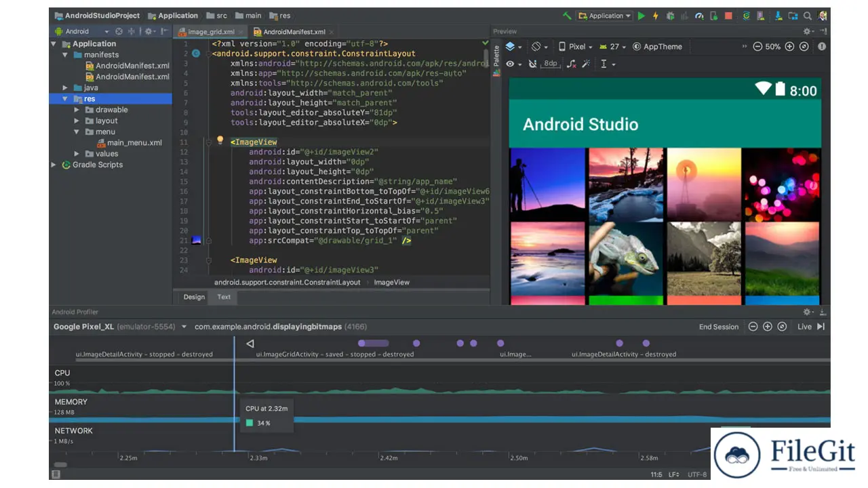
Task: Click the user avatar in the toolbar
Action: point(823,16)
